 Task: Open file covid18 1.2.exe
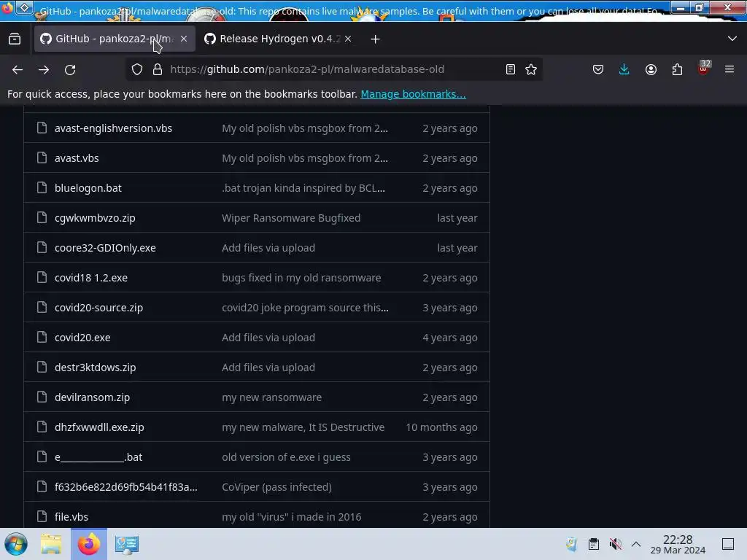[91, 278]
